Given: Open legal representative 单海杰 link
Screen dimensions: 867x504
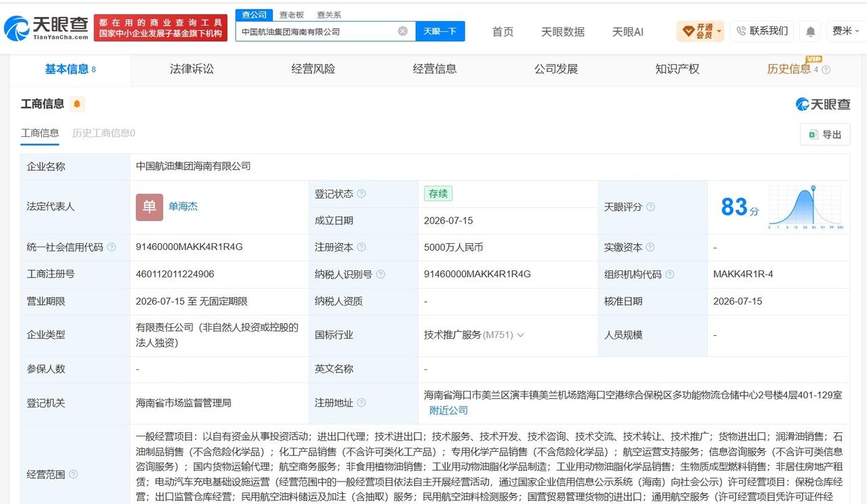Looking at the screenshot, I should (183, 207).
